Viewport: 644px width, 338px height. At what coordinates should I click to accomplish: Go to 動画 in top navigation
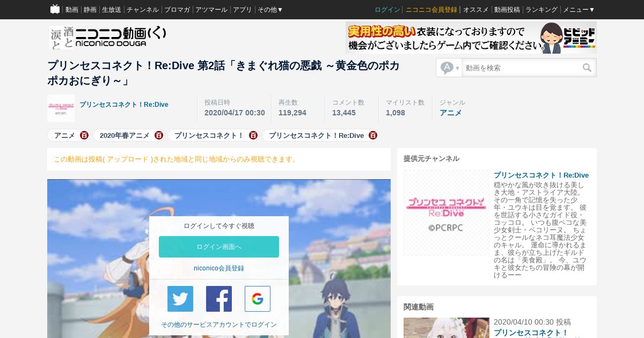pos(71,10)
